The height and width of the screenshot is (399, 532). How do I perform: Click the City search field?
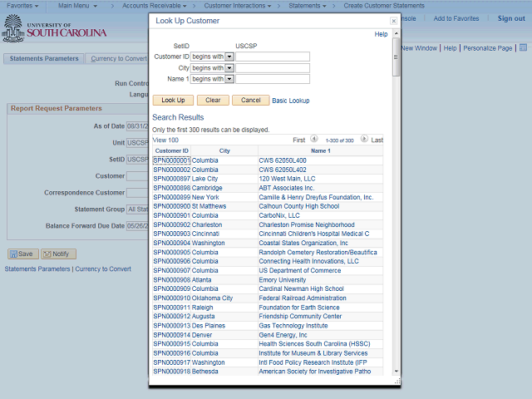(273, 68)
